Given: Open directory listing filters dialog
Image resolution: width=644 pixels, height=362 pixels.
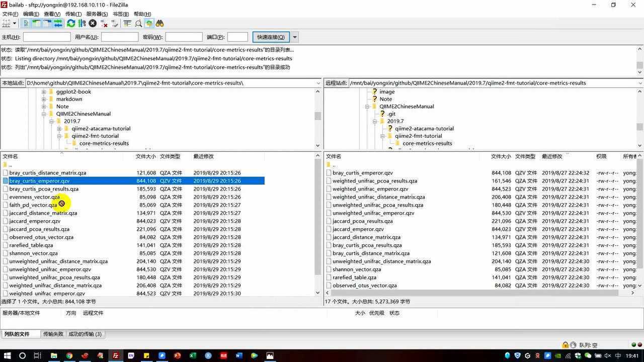Looking at the screenshot, I should 127,23.
